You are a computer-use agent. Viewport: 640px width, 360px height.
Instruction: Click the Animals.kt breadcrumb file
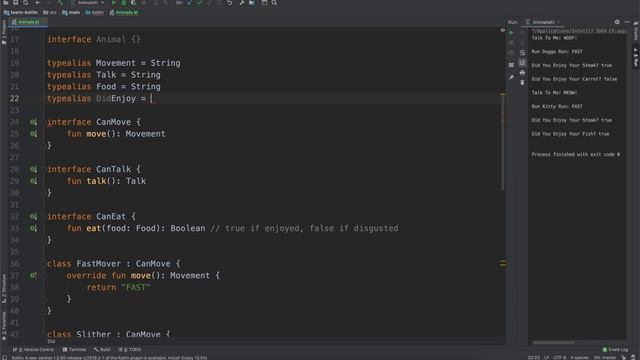point(124,12)
